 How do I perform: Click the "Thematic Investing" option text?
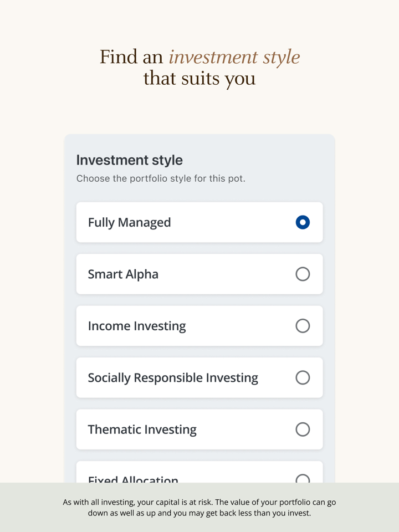142,429
